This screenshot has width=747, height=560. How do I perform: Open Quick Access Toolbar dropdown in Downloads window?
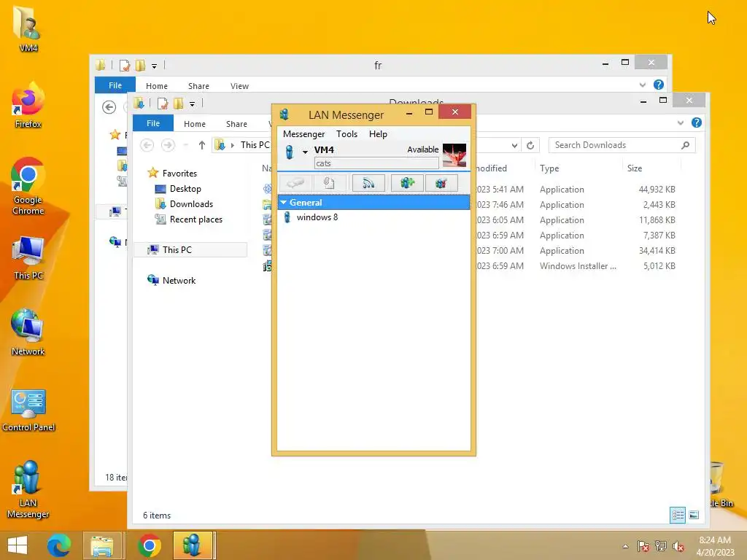(x=192, y=104)
